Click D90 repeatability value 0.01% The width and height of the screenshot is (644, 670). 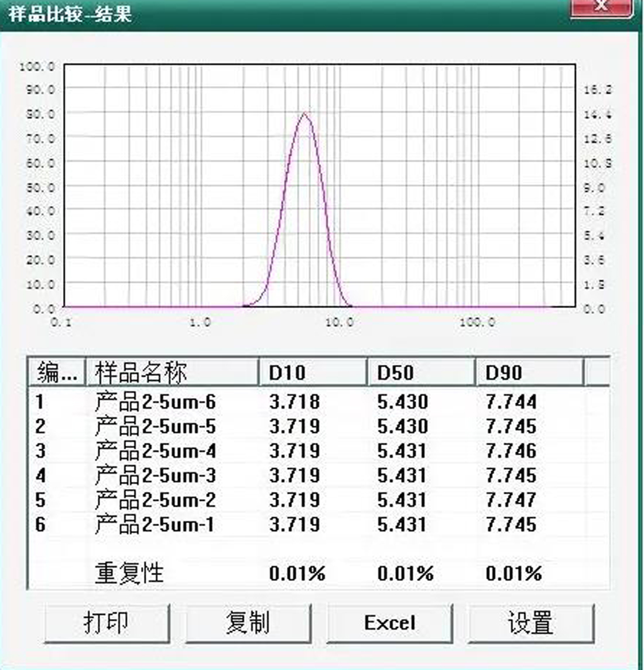pyautogui.click(x=514, y=573)
